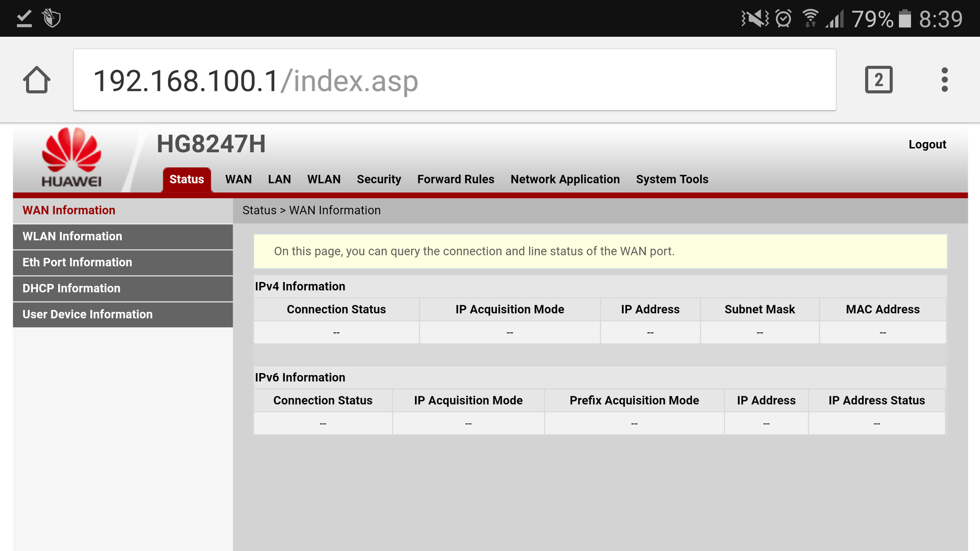Tap the browser home icon

point(36,80)
